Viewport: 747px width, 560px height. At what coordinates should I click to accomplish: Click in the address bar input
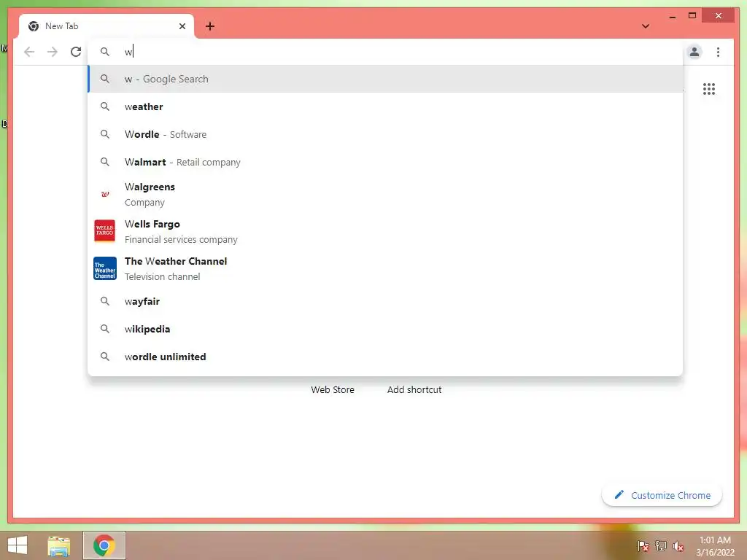[x=385, y=52]
